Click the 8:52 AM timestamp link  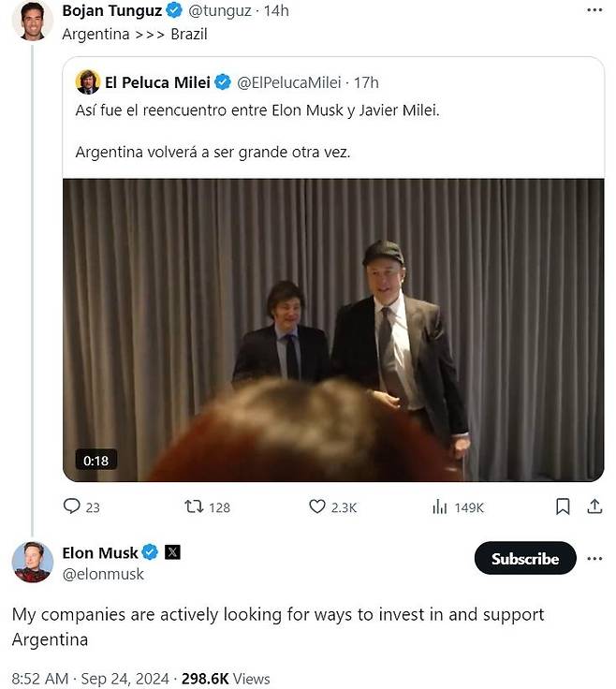point(40,679)
